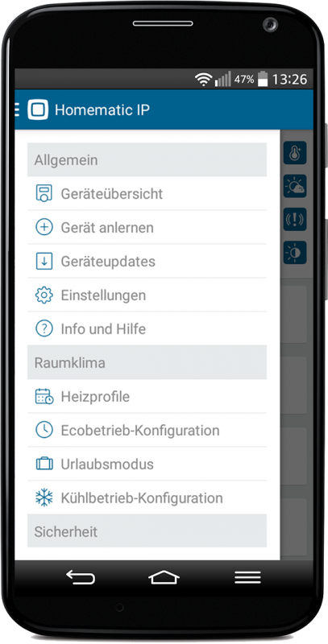Screen dimensions: 328x644
Task: Tap the Raumklima section header
Action: [x=147, y=362]
